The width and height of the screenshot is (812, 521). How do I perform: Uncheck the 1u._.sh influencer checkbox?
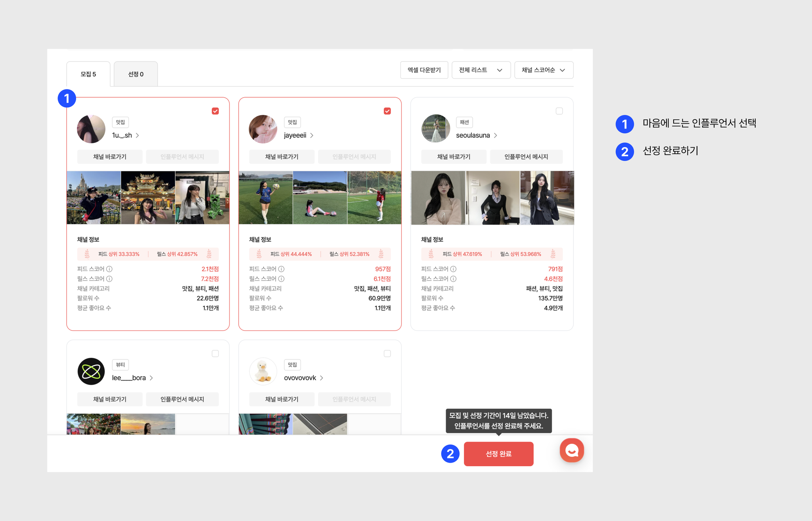215,111
